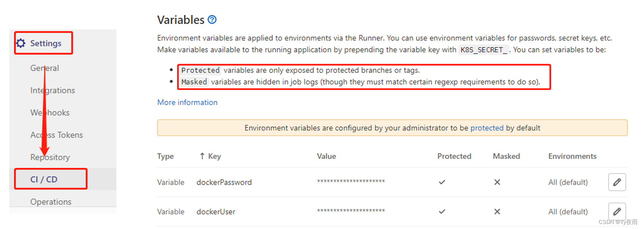
Task: Click the Settings gear icon
Action: coord(21,43)
